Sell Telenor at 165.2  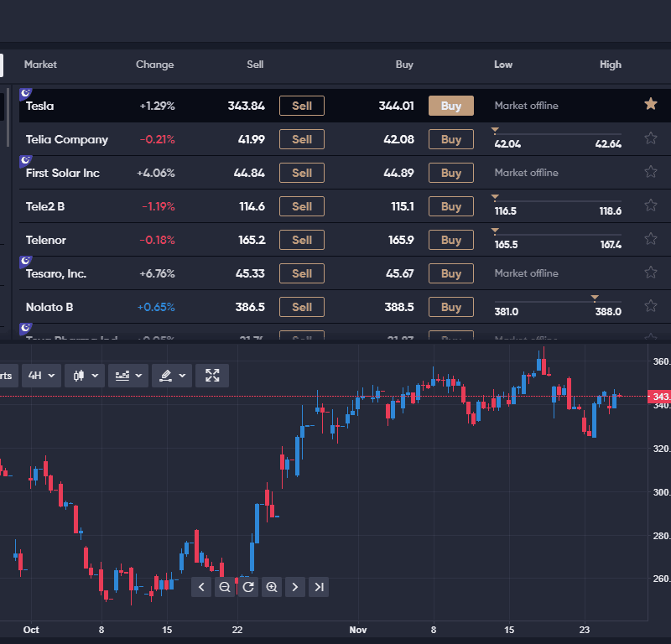[302, 240]
